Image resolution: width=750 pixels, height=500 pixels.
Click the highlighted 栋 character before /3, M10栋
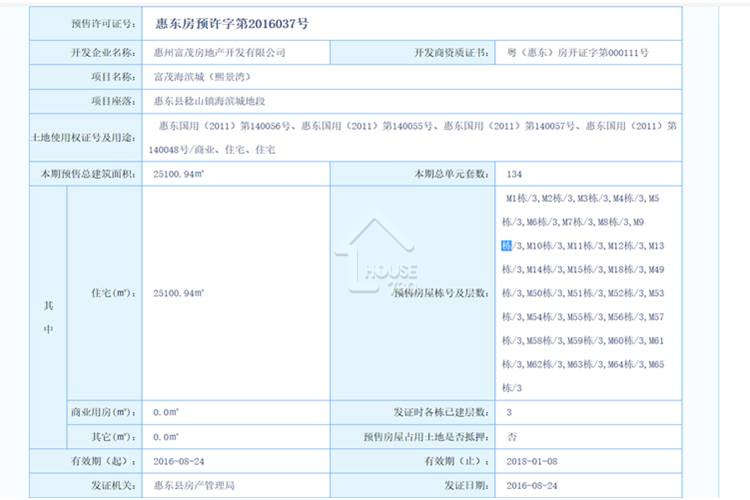coord(507,245)
